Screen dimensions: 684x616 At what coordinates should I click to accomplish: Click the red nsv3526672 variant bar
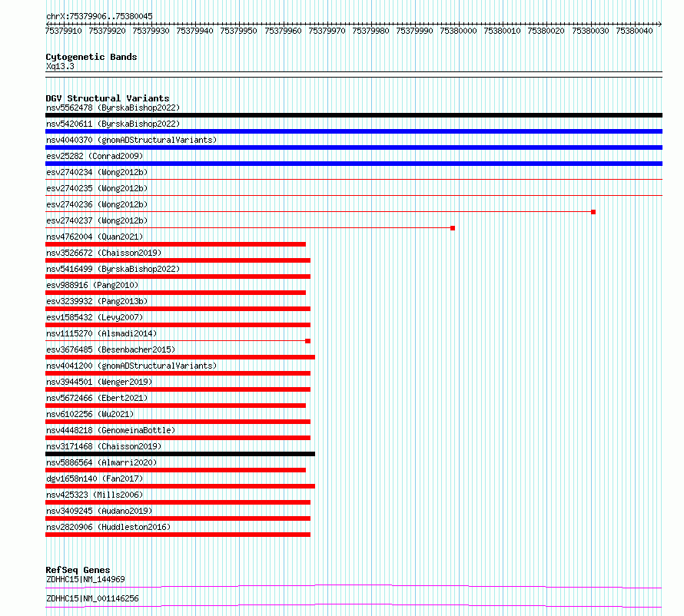[178, 260]
